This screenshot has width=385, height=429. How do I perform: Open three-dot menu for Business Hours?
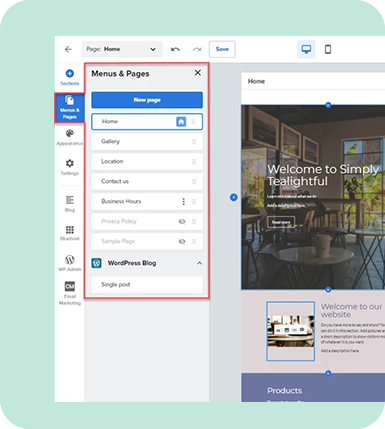[183, 202]
